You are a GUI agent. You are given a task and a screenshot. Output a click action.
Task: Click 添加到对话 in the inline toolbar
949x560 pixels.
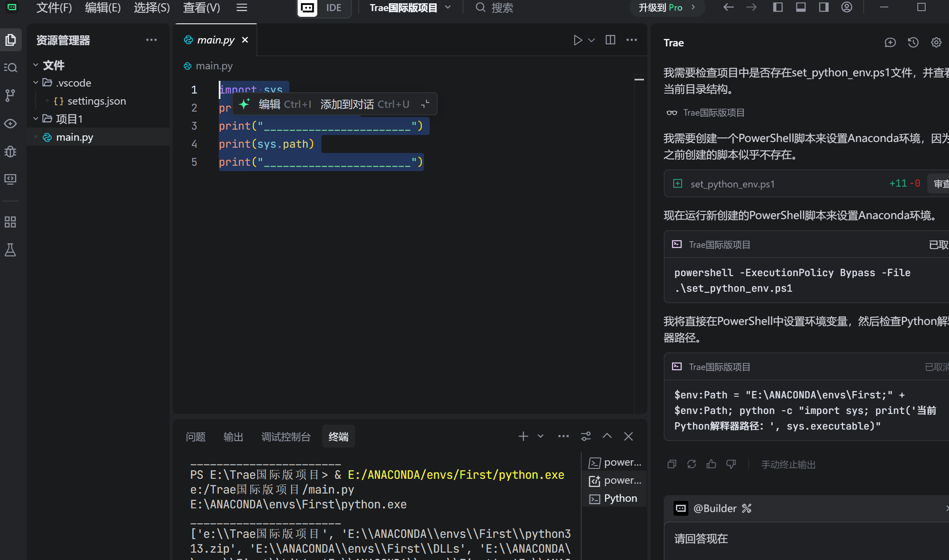[x=347, y=104]
